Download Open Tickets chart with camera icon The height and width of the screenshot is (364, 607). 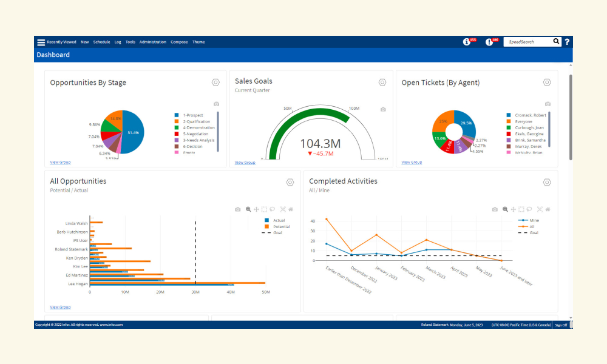click(548, 104)
